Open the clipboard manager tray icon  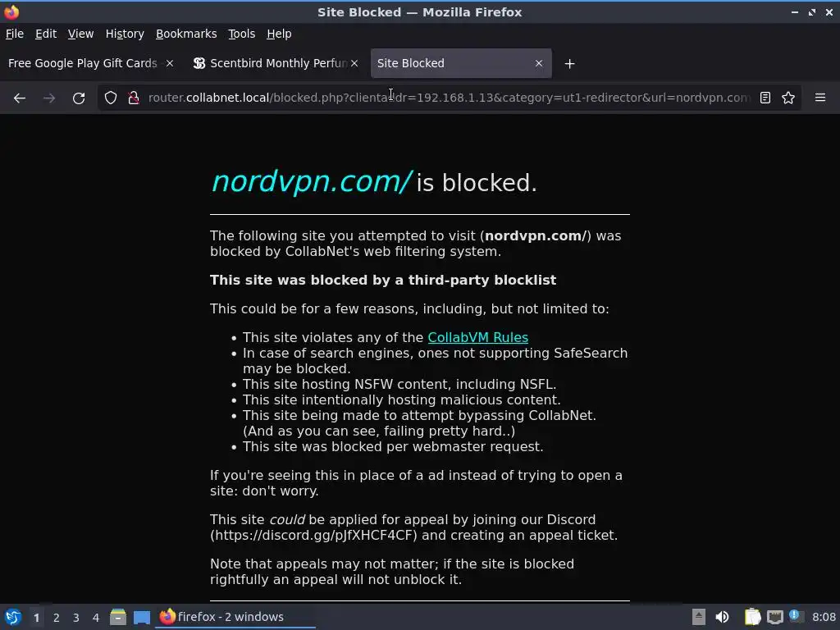(753, 617)
